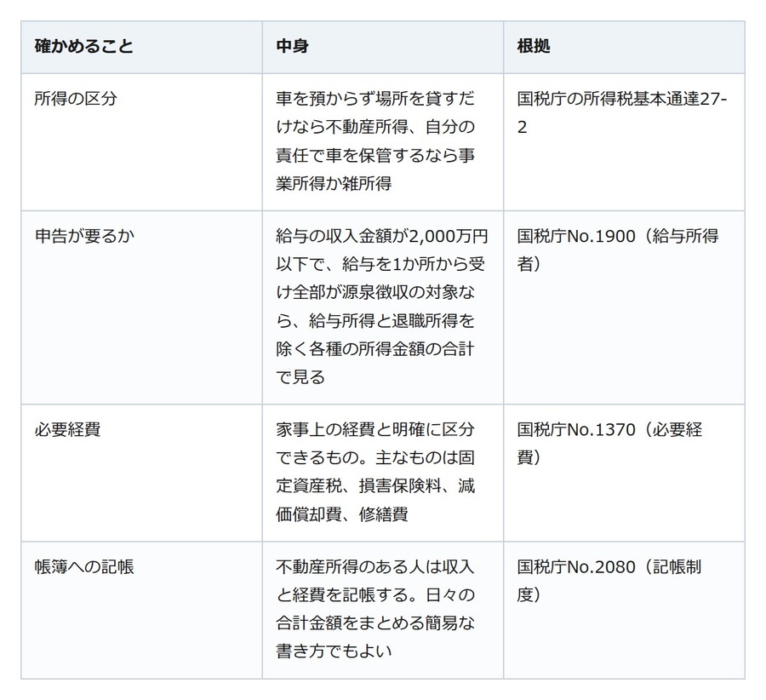Select the row label '所得の区分'

(x=76, y=99)
